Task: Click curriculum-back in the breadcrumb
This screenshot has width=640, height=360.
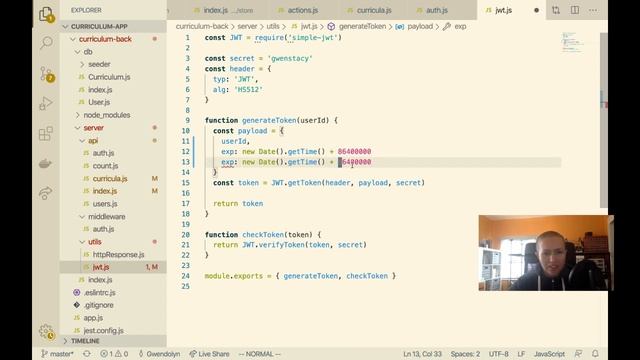Action: [202, 26]
